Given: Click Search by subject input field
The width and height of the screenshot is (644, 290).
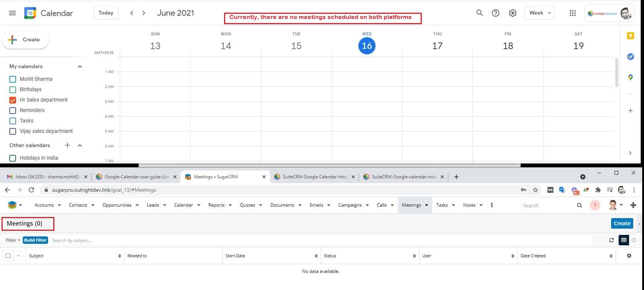Looking at the screenshot, I should pyautogui.click(x=321, y=240).
